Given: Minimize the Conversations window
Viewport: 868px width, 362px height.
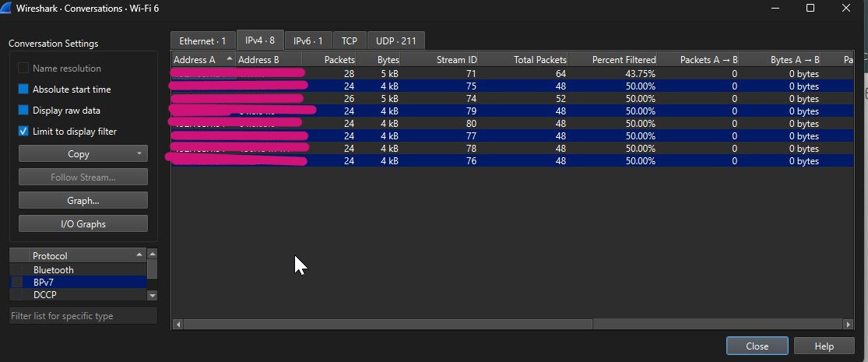Looking at the screenshot, I should pos(775,8).
